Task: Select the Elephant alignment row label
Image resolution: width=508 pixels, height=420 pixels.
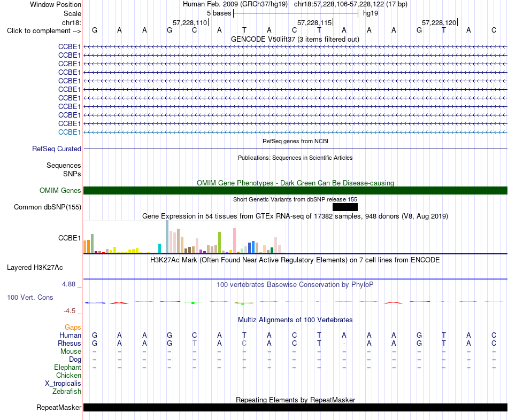Action: [x=67, y=367]
